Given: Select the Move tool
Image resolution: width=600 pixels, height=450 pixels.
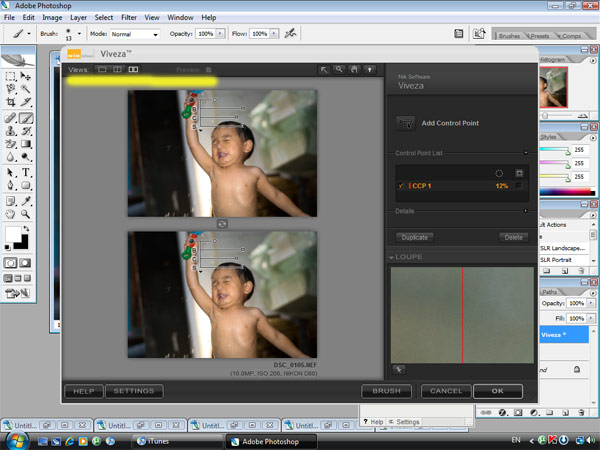Looking at the screenshot, I should pos(25,76).
